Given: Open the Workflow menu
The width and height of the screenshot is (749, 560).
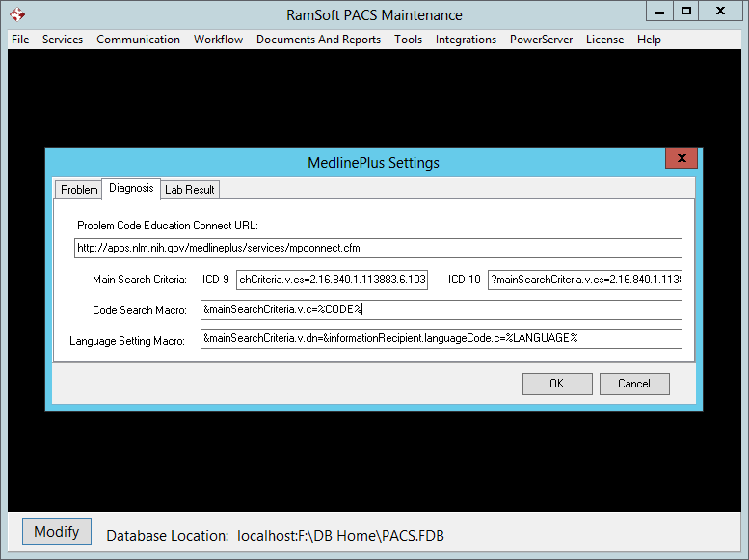Looking at the screenshot, I should pos(218,40).
